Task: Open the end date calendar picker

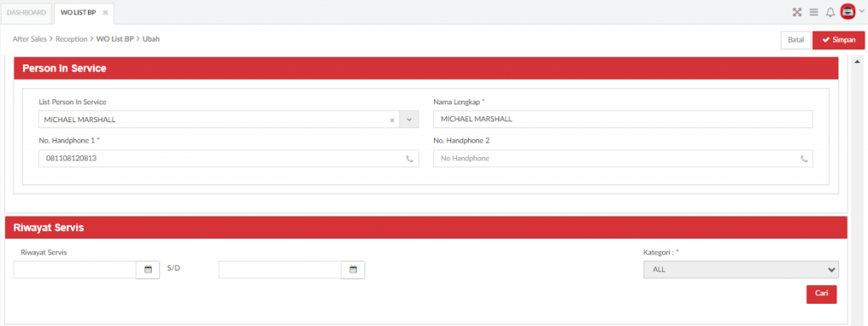Action: [353, 270]
